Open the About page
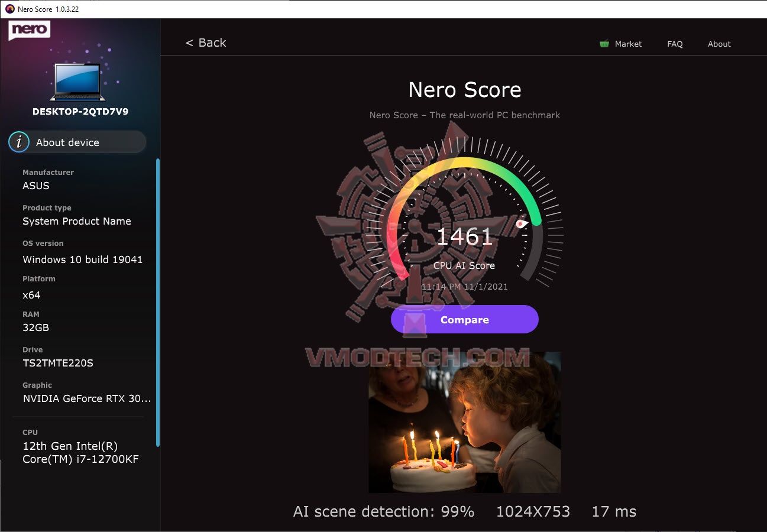This screenshot has height=532, width=767. click(x=719, y=44)
